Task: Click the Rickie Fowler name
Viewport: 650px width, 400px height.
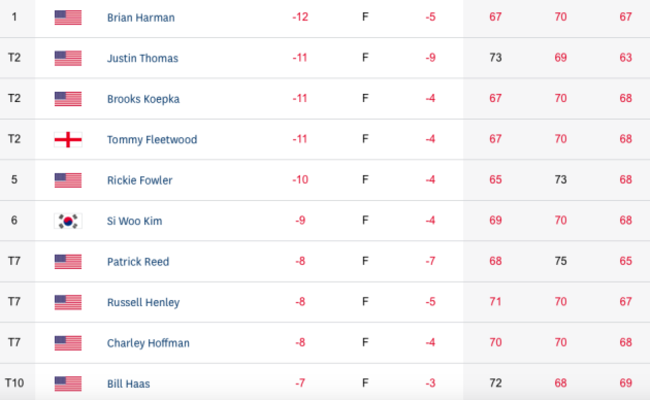Action: [x=139, y=180]
